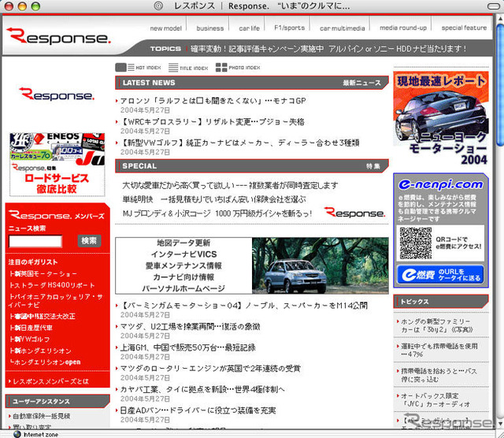Click the SPECIAL section header
Image resolution: width=504 pixels, height=438 pixels.
coord(252,166)
